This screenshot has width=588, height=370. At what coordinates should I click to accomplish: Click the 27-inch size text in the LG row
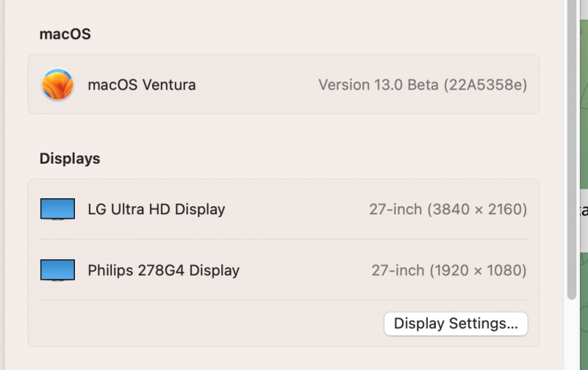point(395,209)
